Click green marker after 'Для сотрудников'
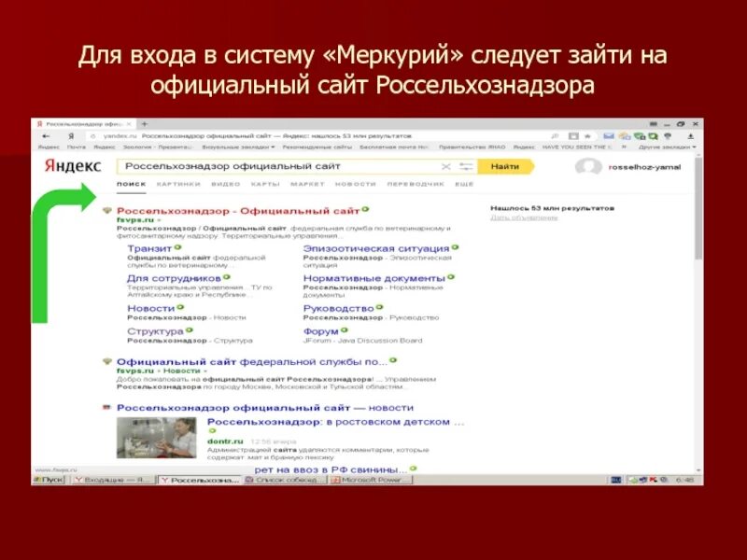This screenshot has height=560, width=747. click(227, 276)
